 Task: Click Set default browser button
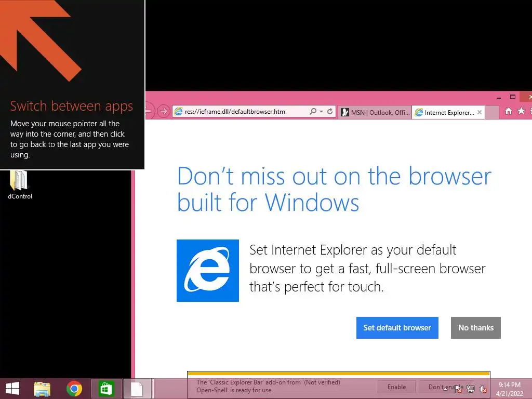click(x=397, y=328)
